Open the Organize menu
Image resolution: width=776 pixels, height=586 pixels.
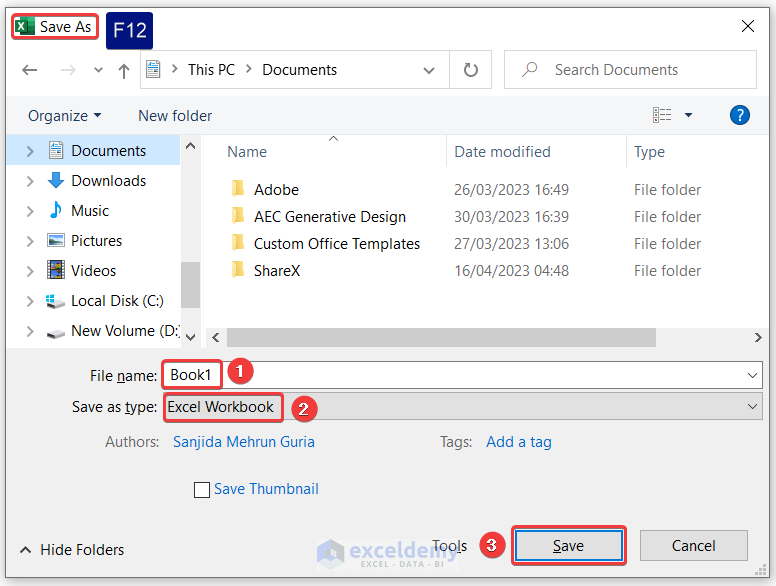coord(64,116)
